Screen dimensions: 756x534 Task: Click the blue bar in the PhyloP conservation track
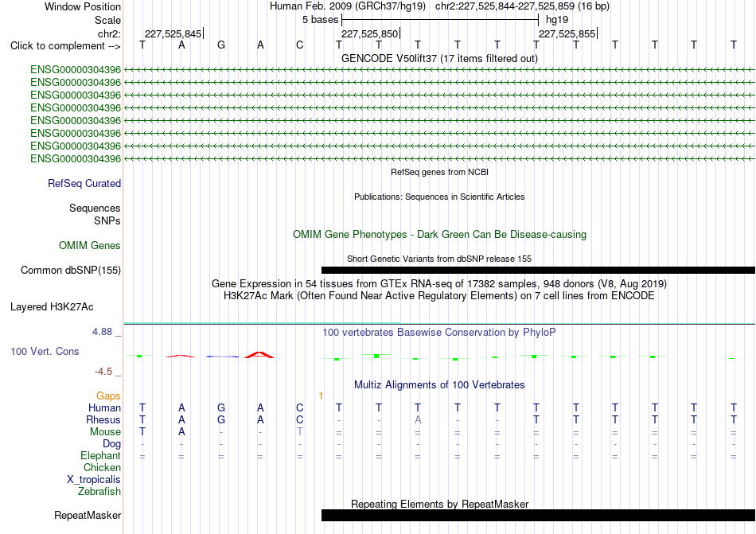[x=222, y=357]
